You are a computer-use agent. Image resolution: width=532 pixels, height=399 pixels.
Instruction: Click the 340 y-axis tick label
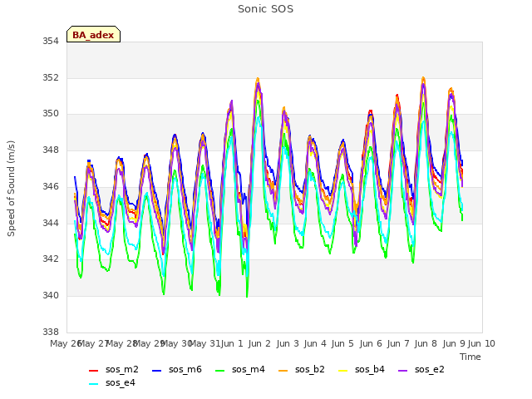51,296
